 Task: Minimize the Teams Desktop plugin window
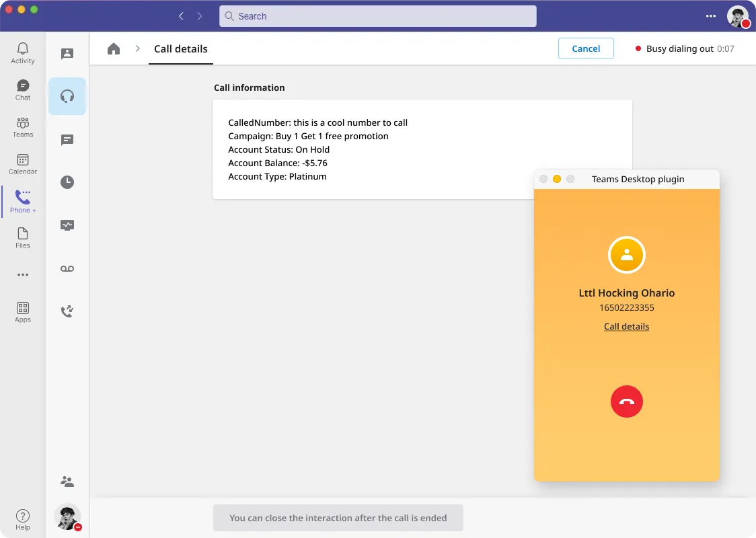point(557,179)
